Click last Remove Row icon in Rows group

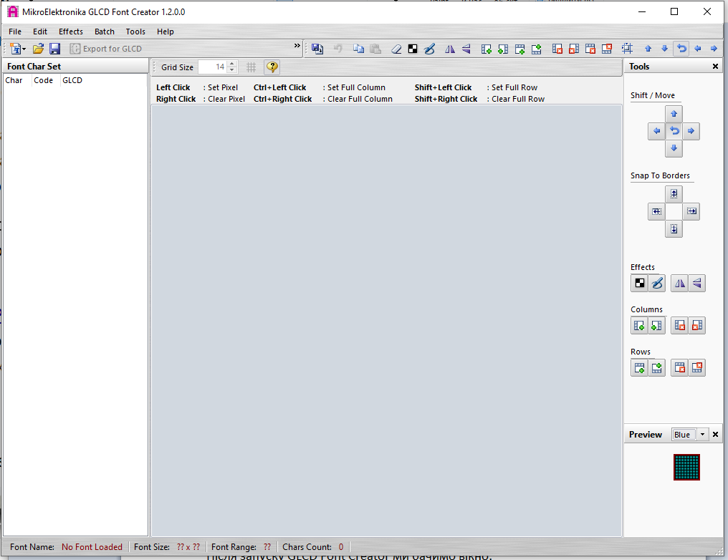click(x=697, y=368)
